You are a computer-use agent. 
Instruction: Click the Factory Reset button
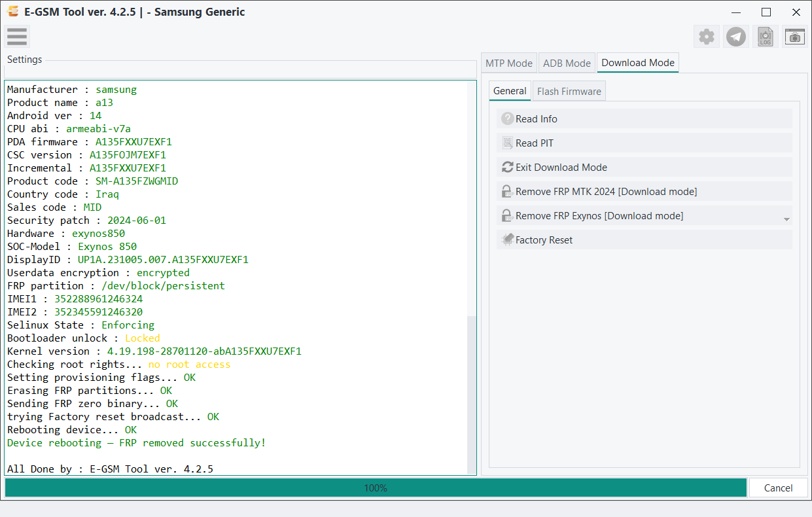point(644,240)
